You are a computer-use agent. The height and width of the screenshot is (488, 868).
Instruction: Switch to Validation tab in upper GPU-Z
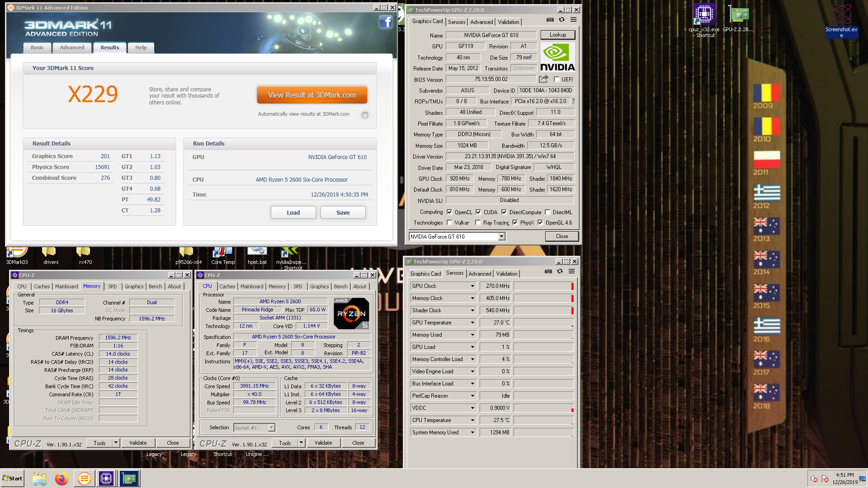point(509,22)
